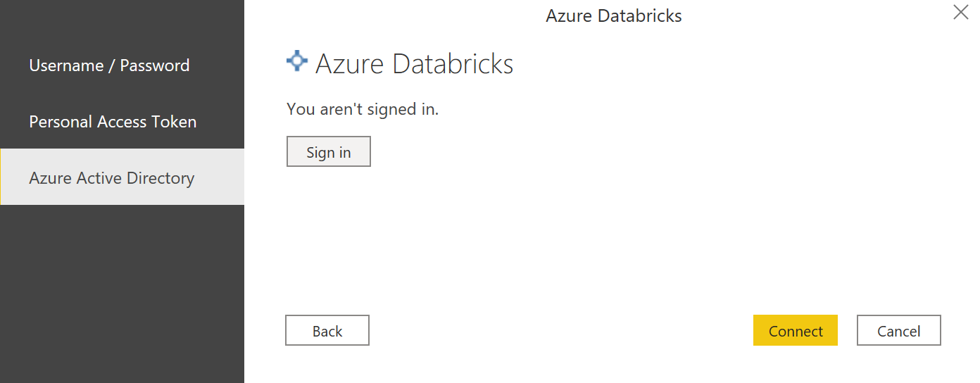Click the dialog title Azure Databricks
980x383 pixels.
point(613,15)
